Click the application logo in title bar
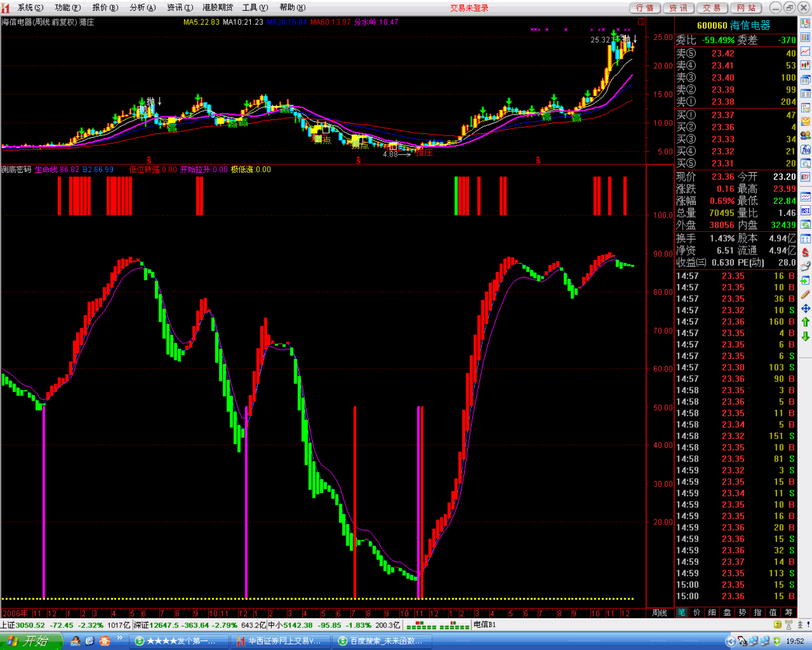 click(6, 8)
